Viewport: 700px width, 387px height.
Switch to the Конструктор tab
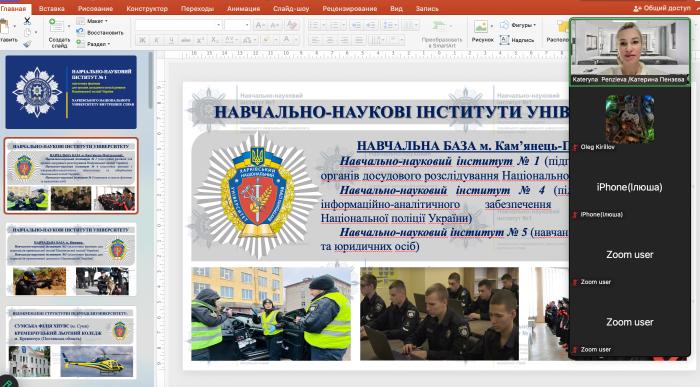147,8
